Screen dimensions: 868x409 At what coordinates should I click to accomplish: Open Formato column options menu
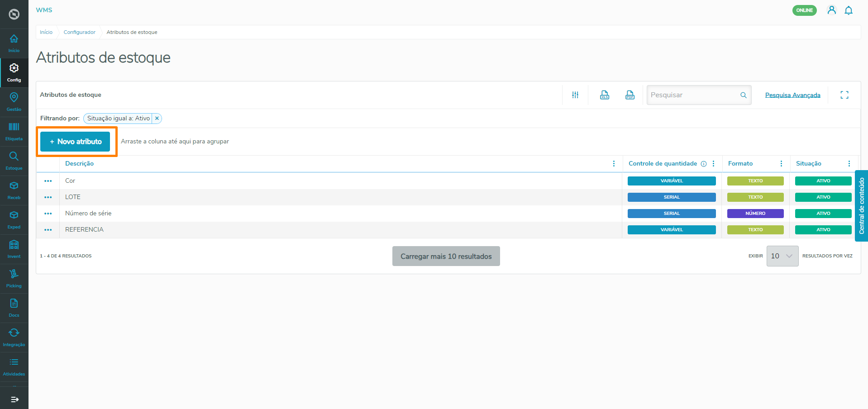(x=781, y=164)
